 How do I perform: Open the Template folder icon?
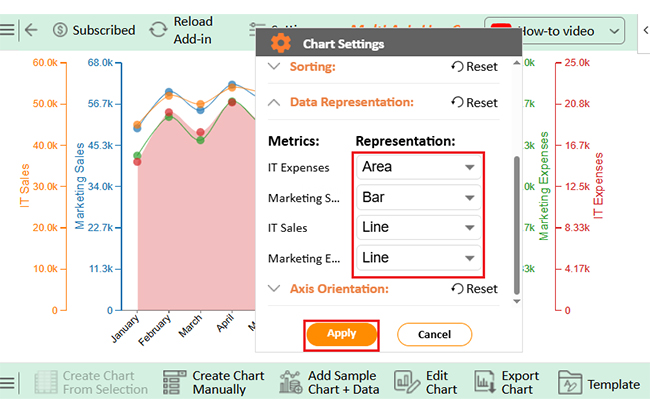pos(569,383)
